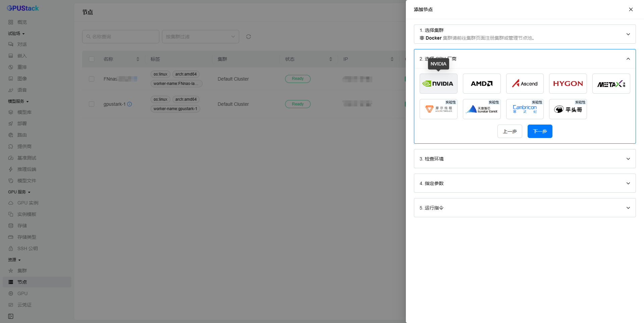Click the 实例模板 sidebar icon

point(11,214)
